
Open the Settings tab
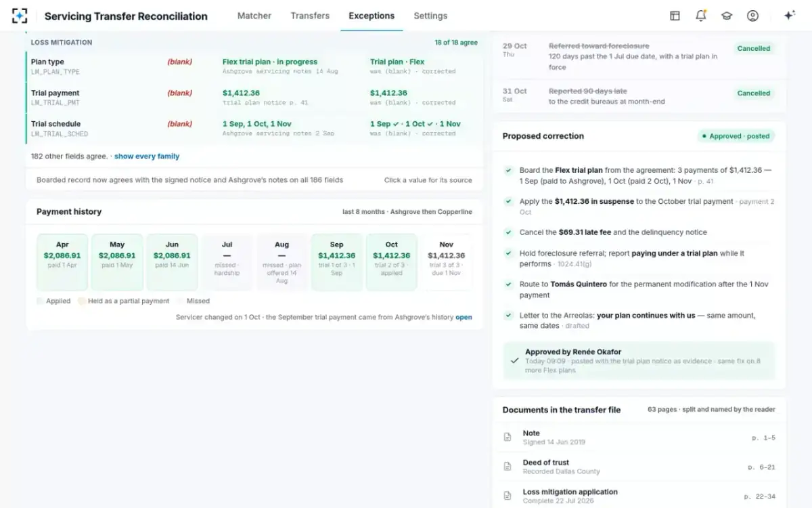pyautogui.click(x=430, y=16)
